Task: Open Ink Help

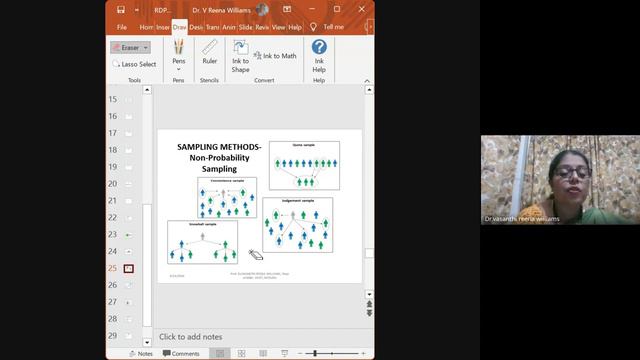Action: pyautogui.click(x=319, y=56)
